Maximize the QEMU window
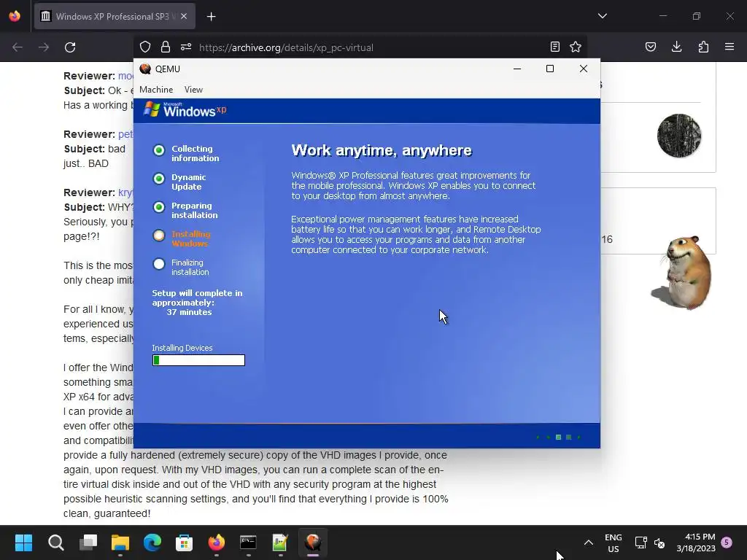Screen dimensions: 747x560 pos(550,69)
